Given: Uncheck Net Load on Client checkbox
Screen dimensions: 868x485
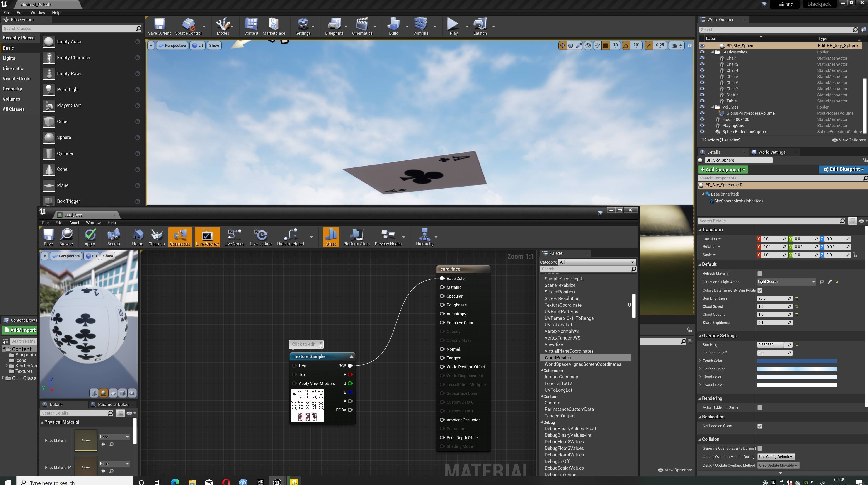Looking at the screenshot, I should click(759, 426).
